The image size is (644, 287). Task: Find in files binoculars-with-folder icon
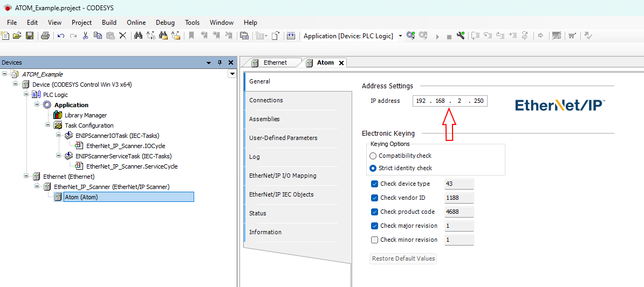163,36
